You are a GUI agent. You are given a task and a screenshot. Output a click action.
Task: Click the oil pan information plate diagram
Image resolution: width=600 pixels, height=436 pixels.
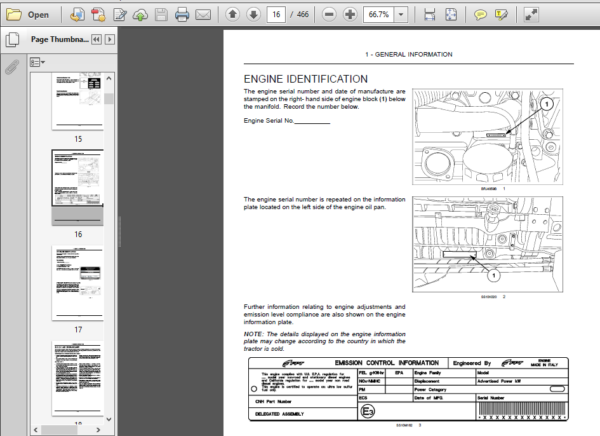(x=487, y=244)
